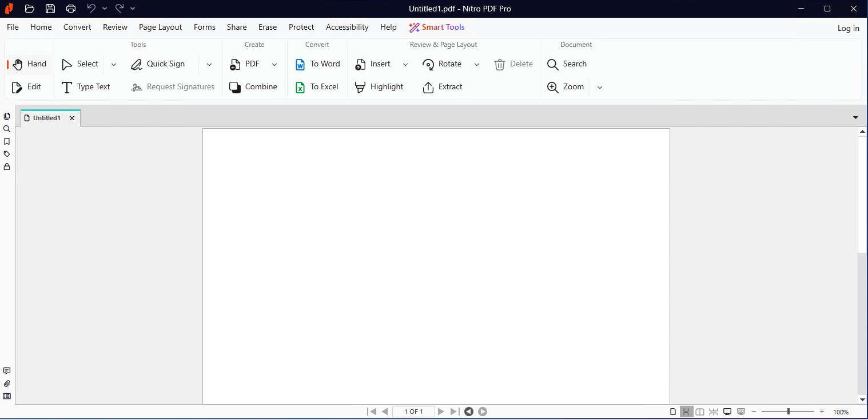The width and height of the screenshot is (868, 419).
Task: Convert the document To Word
Action: click(318, 64)
